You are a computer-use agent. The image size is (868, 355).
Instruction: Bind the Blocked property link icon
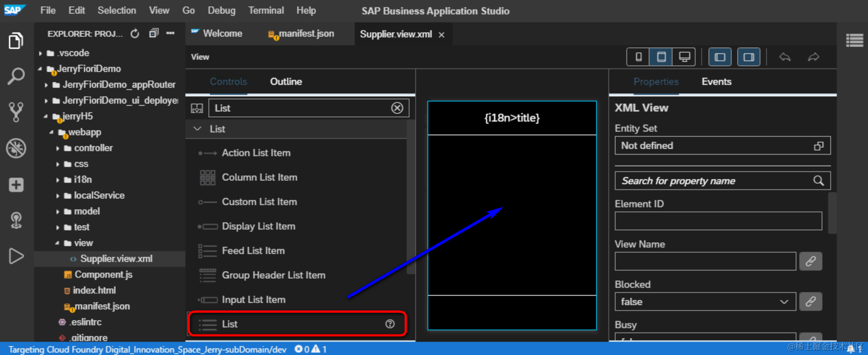point(811,301)
